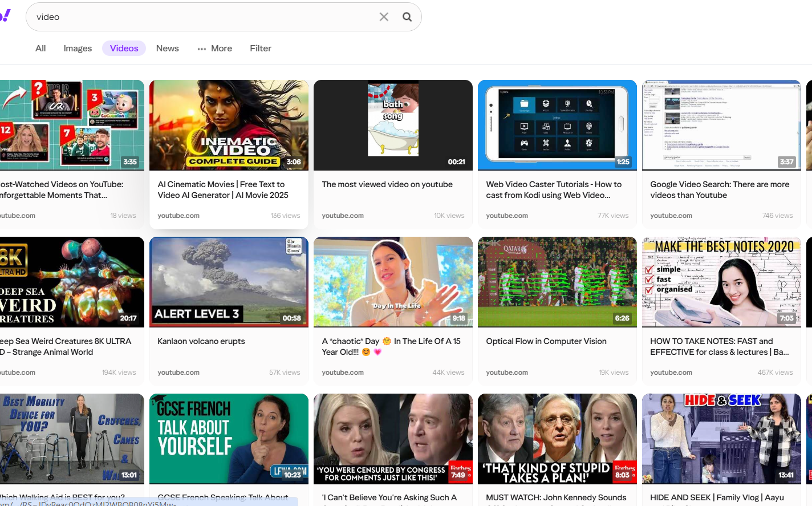The height and width of the screenshot is (506, 812).
Task: Open the More options menu
Action: (x=215, y=48)
